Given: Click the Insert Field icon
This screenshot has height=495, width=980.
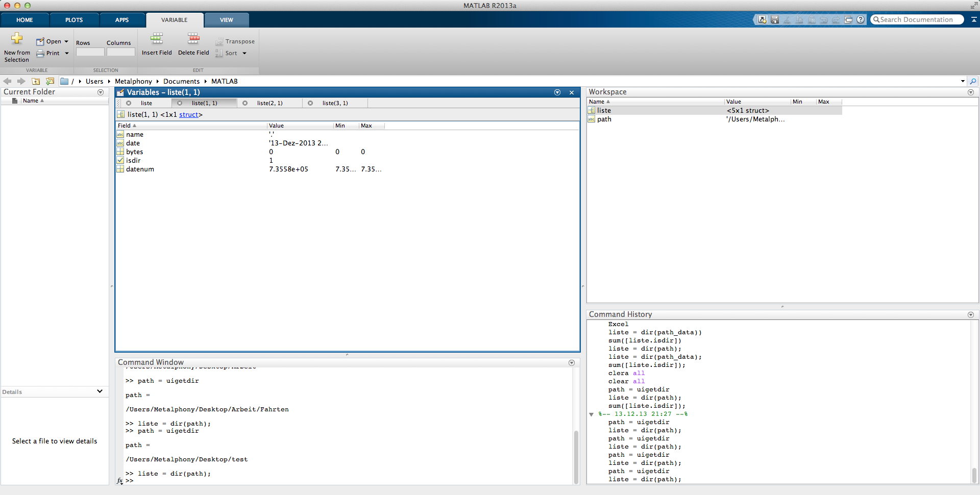Looking at the screenshot, I should tap(157, 39).
